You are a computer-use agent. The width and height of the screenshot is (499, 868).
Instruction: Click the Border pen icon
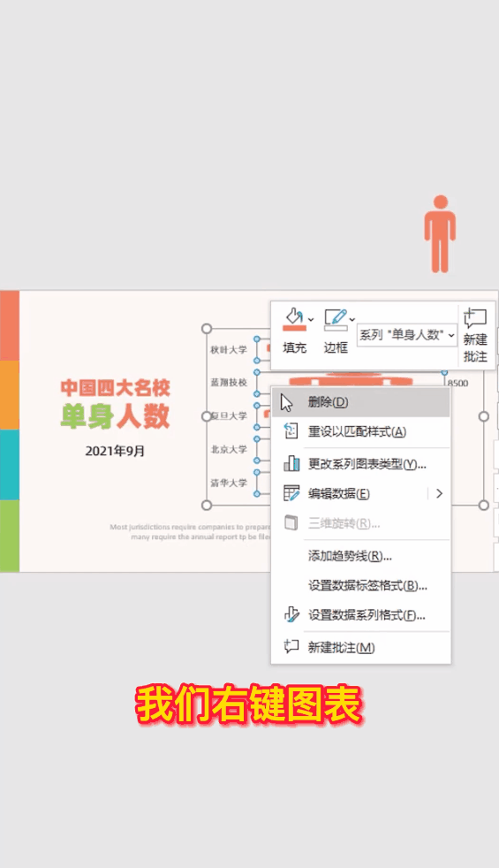336,316
